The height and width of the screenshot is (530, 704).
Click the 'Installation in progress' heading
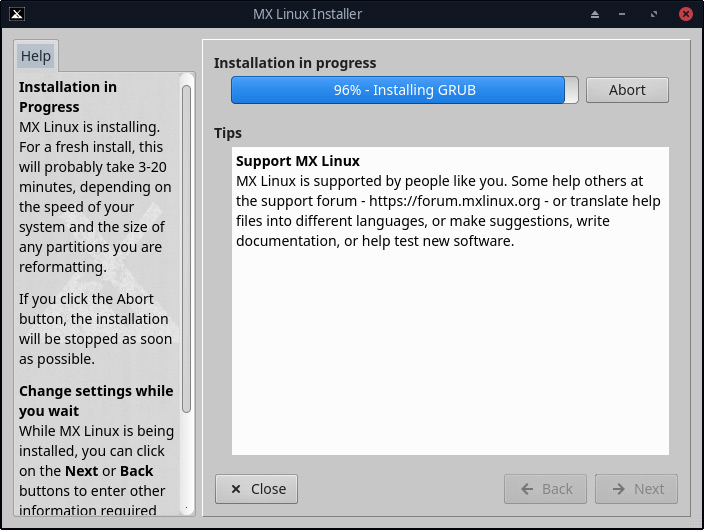(x=295, y=63)
